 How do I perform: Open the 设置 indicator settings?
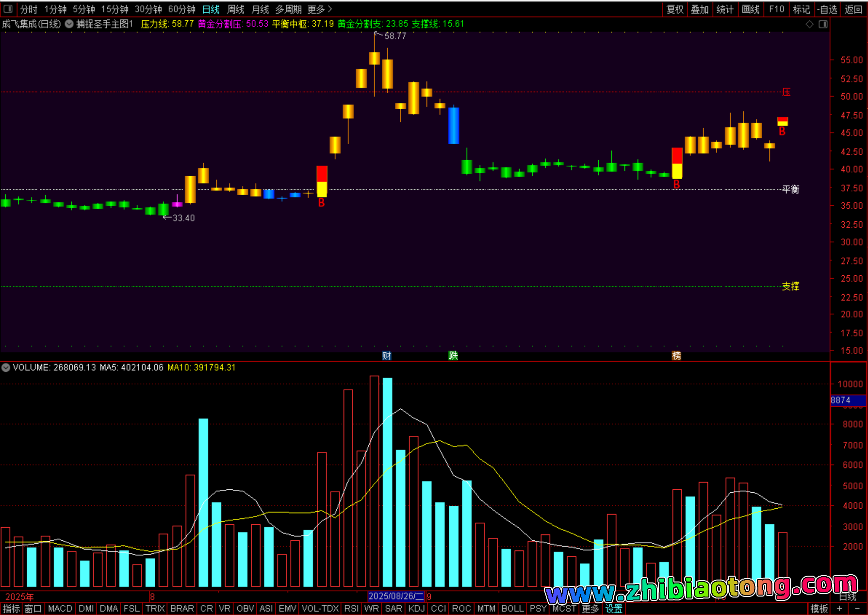click(x=614, y=608)
